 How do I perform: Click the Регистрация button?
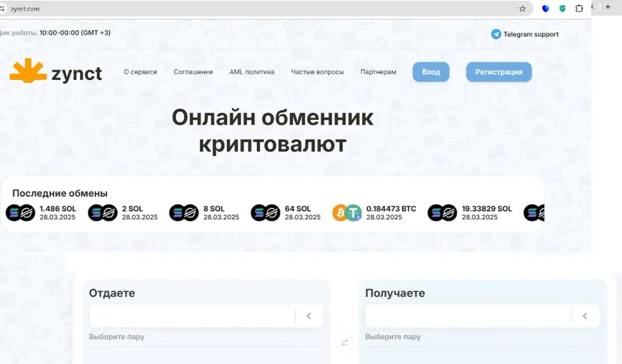pyautogui.click(x=499, y=72)
